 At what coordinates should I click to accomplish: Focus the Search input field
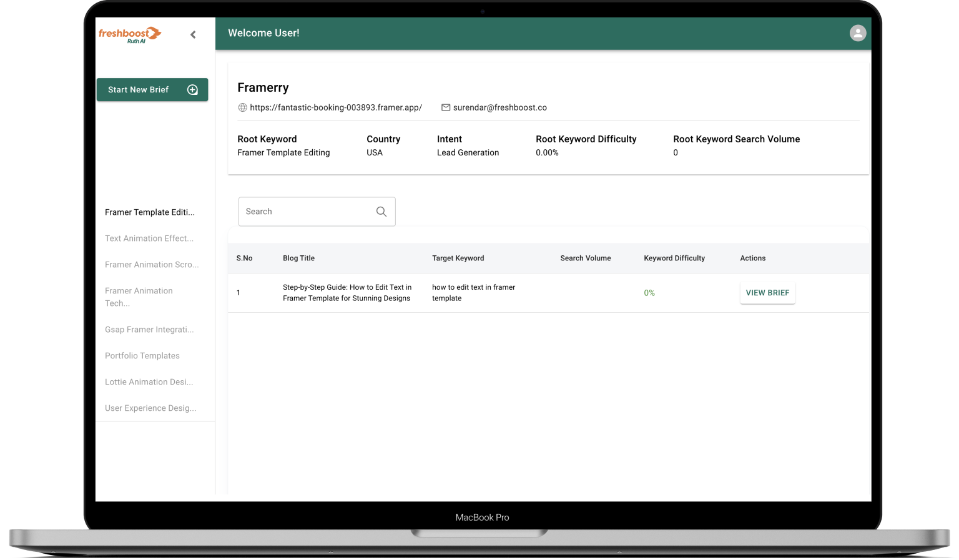317,212
